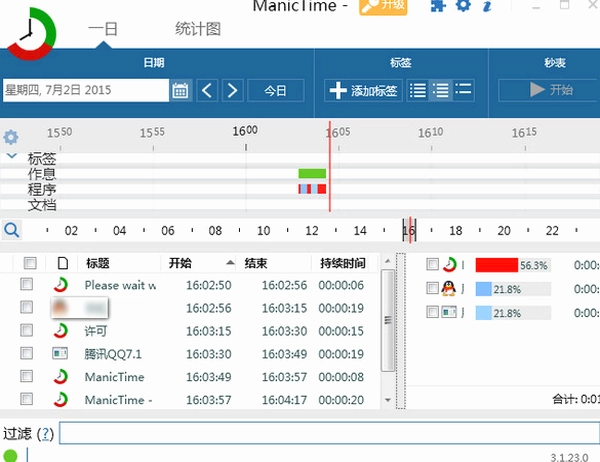Check the 许可 row checkbox
Image resolution: width=600 pixels, height=462 pixels.
coord(26,330)
